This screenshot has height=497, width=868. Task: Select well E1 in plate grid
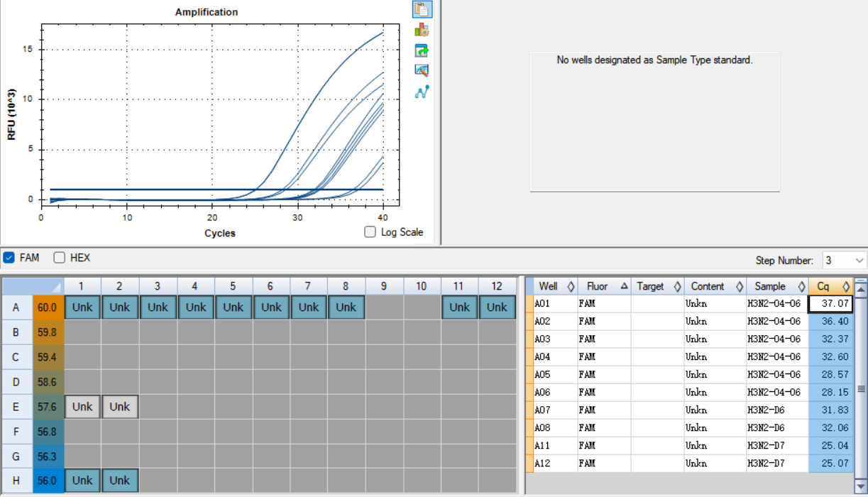point(82,407)
